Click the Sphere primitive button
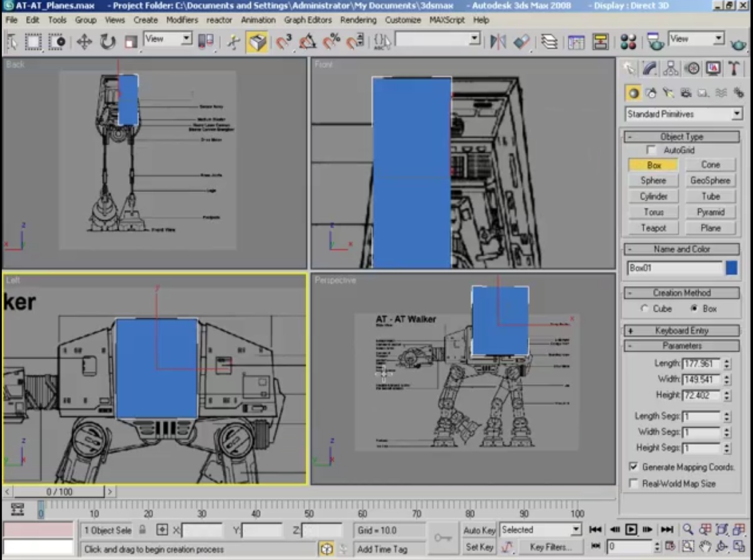The image size is (753, 560). (x=653, y=181)
